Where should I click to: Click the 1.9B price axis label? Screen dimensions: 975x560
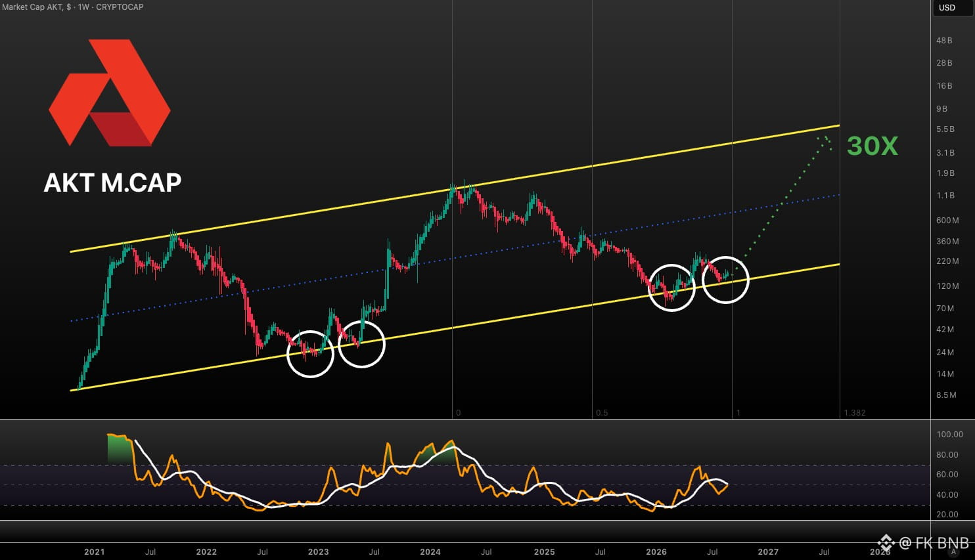pyautogui.click(x=945, y=173)
